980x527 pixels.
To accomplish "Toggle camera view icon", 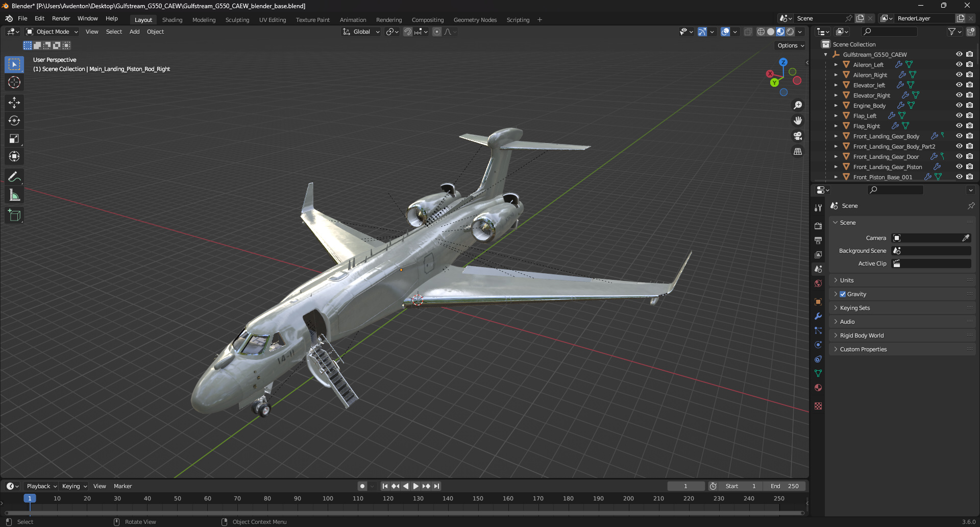I will click(797, 136).
